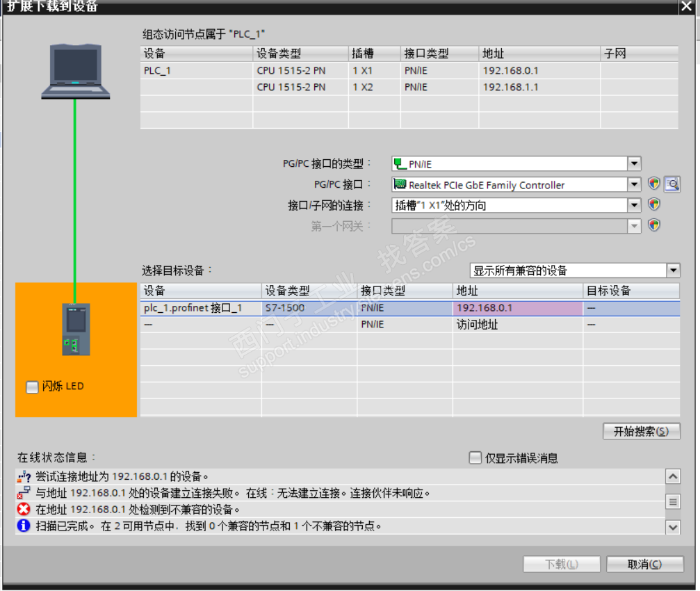
Task: Open the 显示所有兼容的设备 dropdown
Action: pyautogui.click(x=673, y=270)
